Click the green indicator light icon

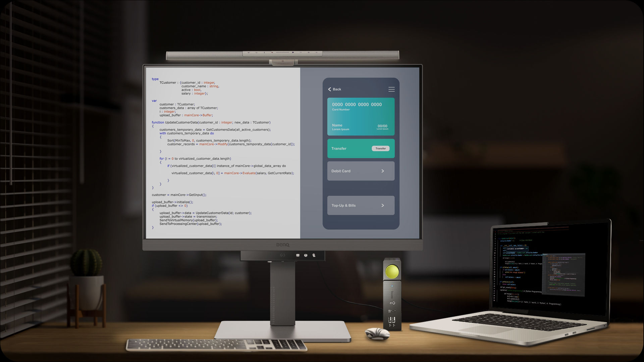tap(391, 271)
